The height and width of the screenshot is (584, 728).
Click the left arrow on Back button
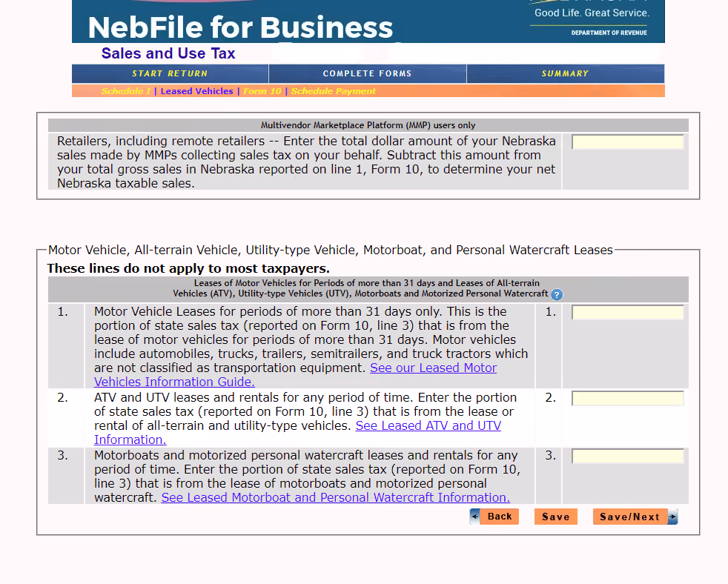tap(474, 517)
